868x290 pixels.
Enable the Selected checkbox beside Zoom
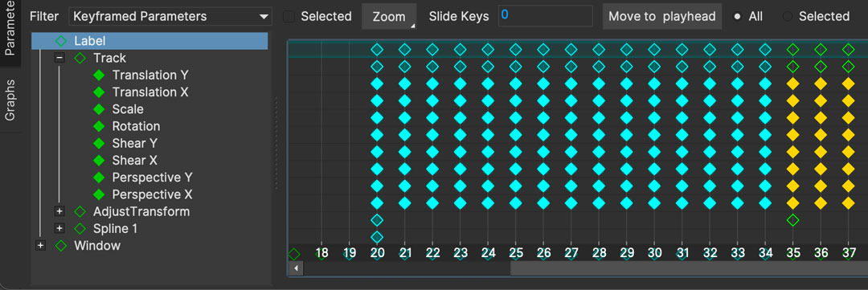(289, 17)
